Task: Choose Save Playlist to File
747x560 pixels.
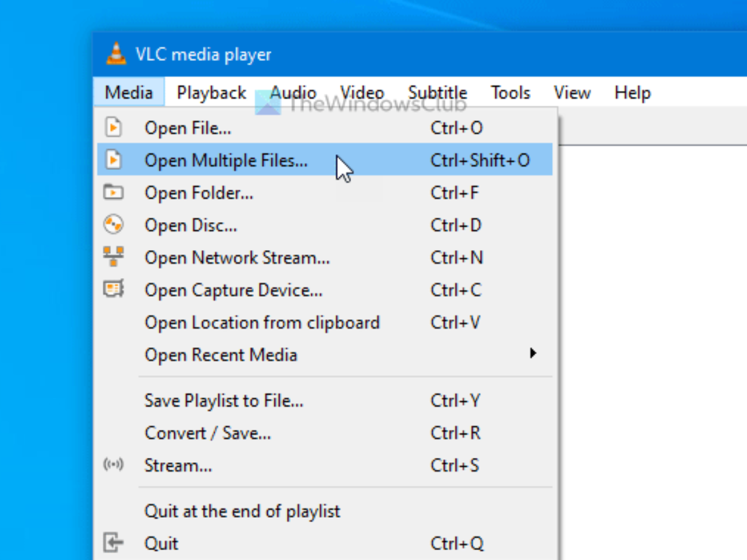Action: tap(223, 400)
